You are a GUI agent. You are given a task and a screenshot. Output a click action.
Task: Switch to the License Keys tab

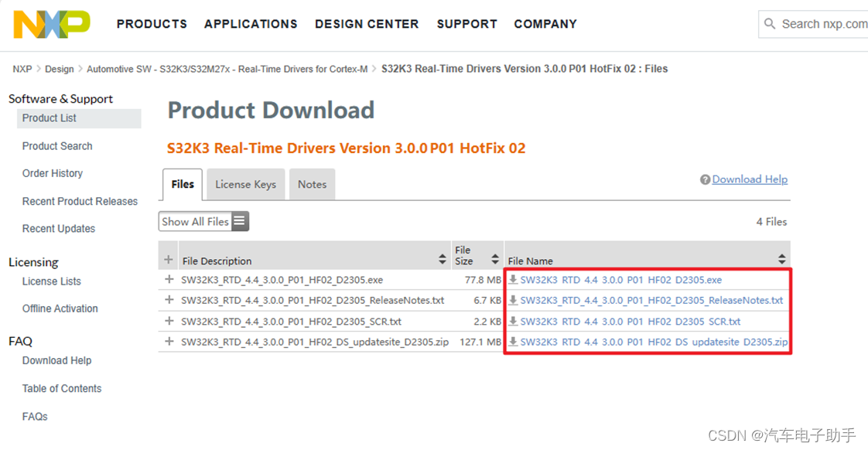coord(246,184)
